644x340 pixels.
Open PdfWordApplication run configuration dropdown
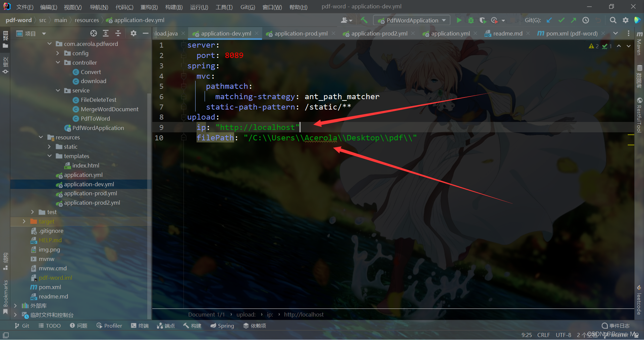pyautogui.click(x=412, y=20)
